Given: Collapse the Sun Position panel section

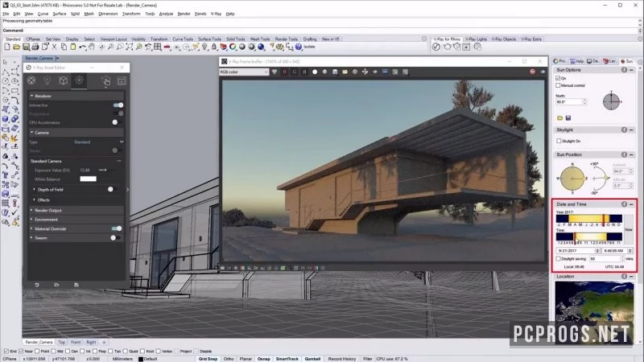Looking at the screenshot, I should click(631, 154).
